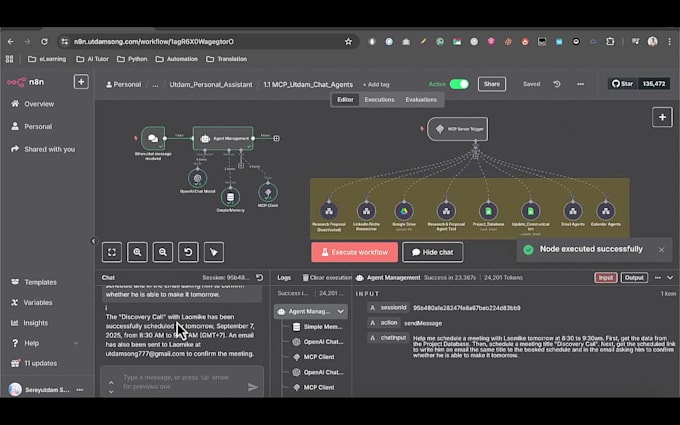This screenshot has height=425, width=680.
Task: Click the zoom in canvas button
Action: click(137, 252)
